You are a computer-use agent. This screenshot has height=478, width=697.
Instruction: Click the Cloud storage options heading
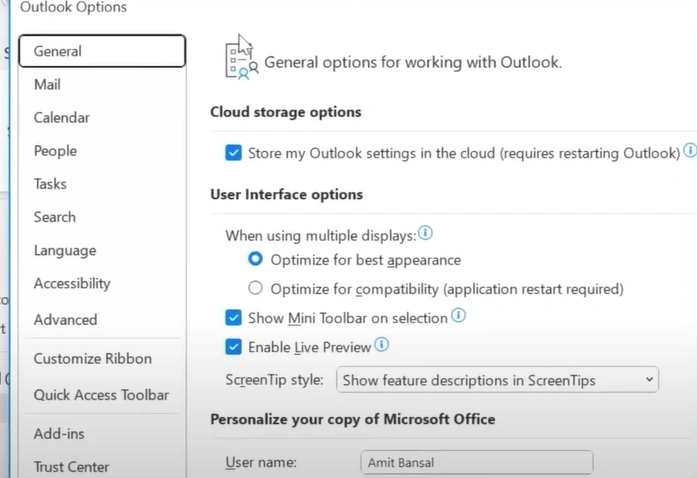(x=285, y=112)
